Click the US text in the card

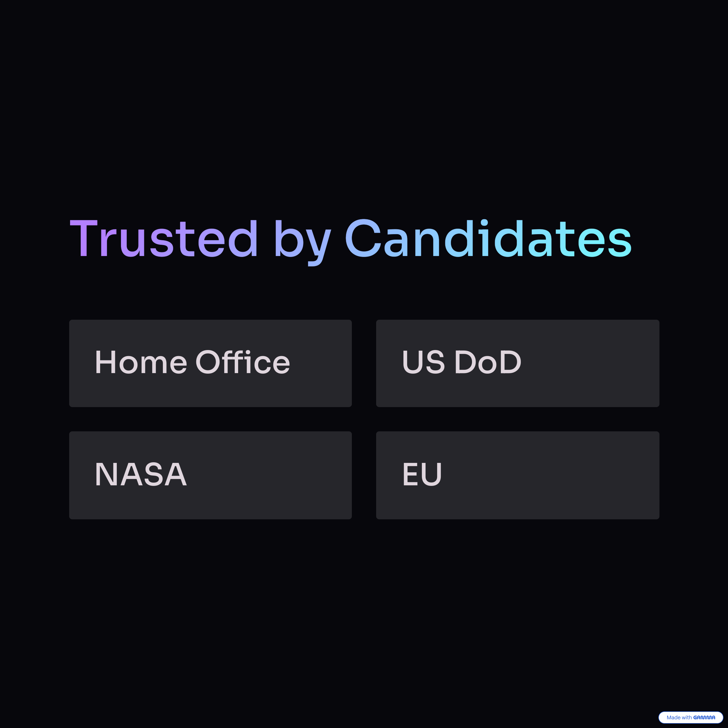point(423,362)
